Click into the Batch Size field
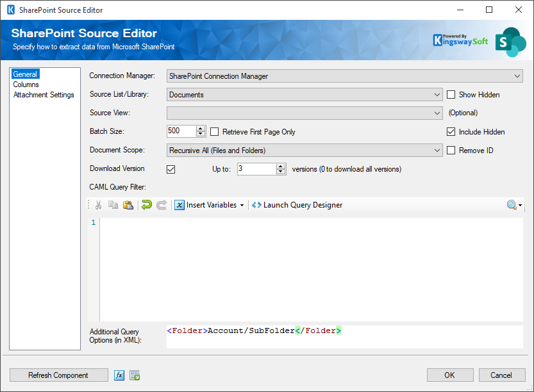Viewport: 534px width, 392px height. (x=181, y=131)
